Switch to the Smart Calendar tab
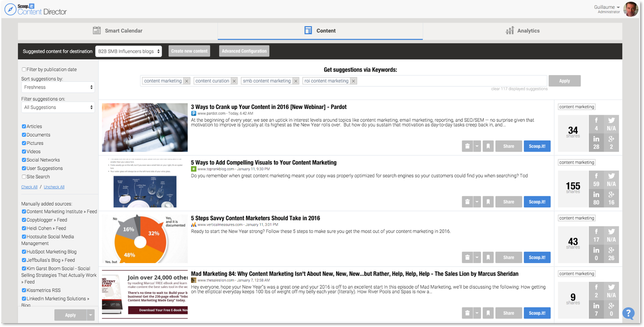644x327 pixels. pyautogui.click(x=118, y=31)
